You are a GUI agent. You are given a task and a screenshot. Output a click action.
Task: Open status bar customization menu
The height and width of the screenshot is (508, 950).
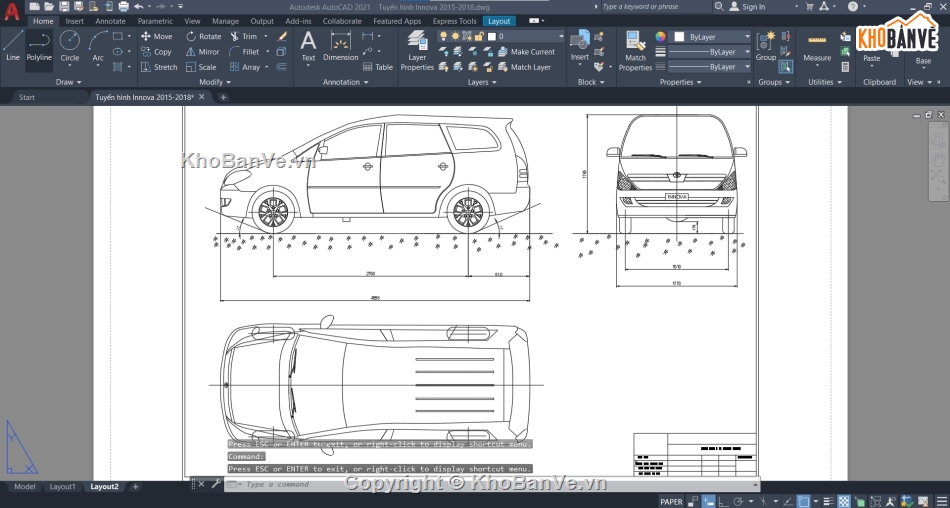940,502
